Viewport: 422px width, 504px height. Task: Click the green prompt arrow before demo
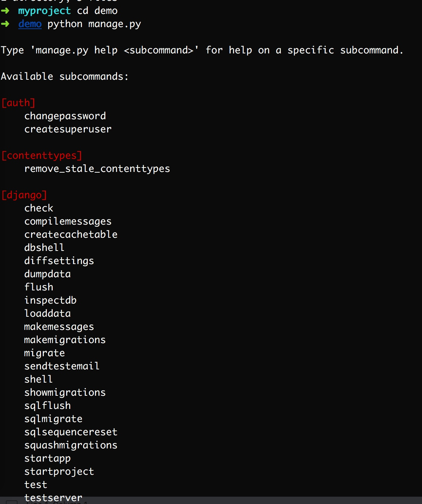point(5,24)
